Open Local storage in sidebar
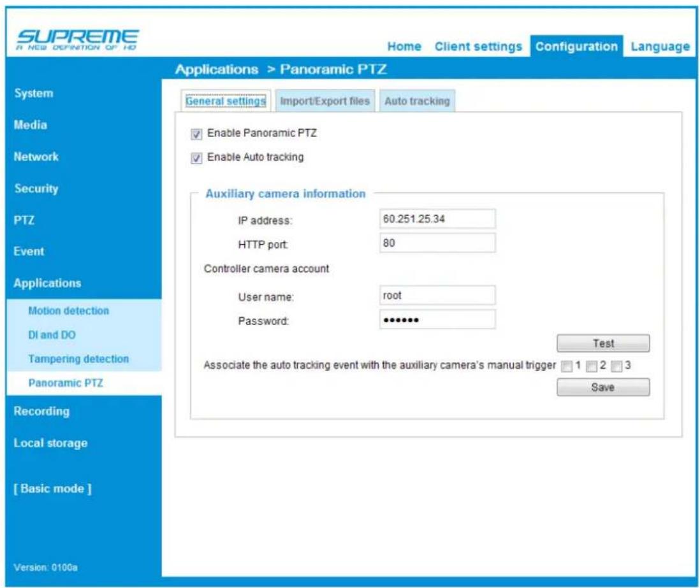This screenshot has width=700, height=588. (50, 443)
